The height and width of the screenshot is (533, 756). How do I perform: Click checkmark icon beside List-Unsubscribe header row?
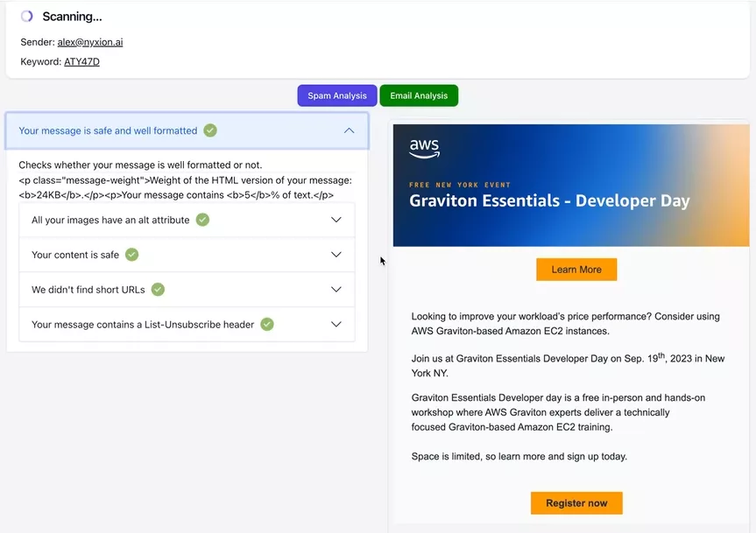267,324
